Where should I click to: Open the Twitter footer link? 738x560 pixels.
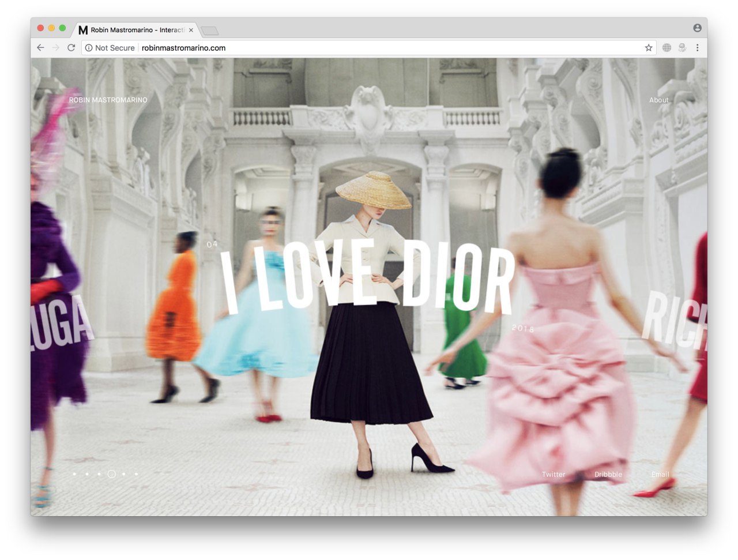(553, 475)
